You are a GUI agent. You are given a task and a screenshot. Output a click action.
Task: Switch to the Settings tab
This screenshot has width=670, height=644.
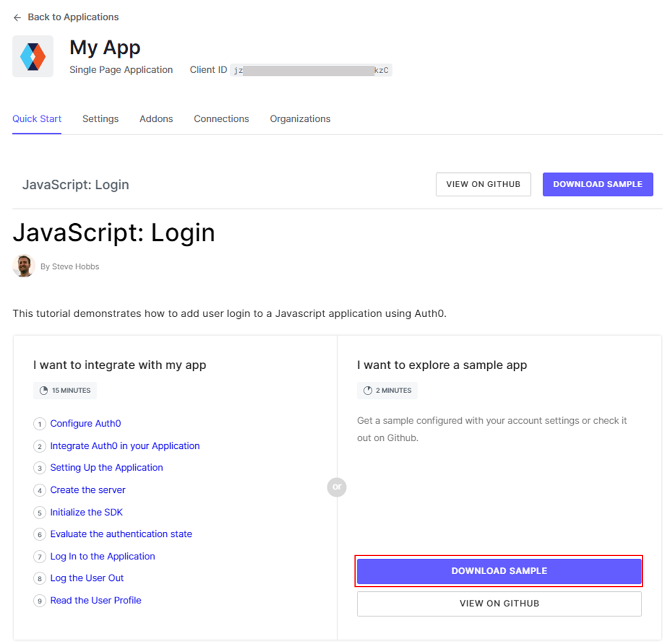tap(100, 118)
